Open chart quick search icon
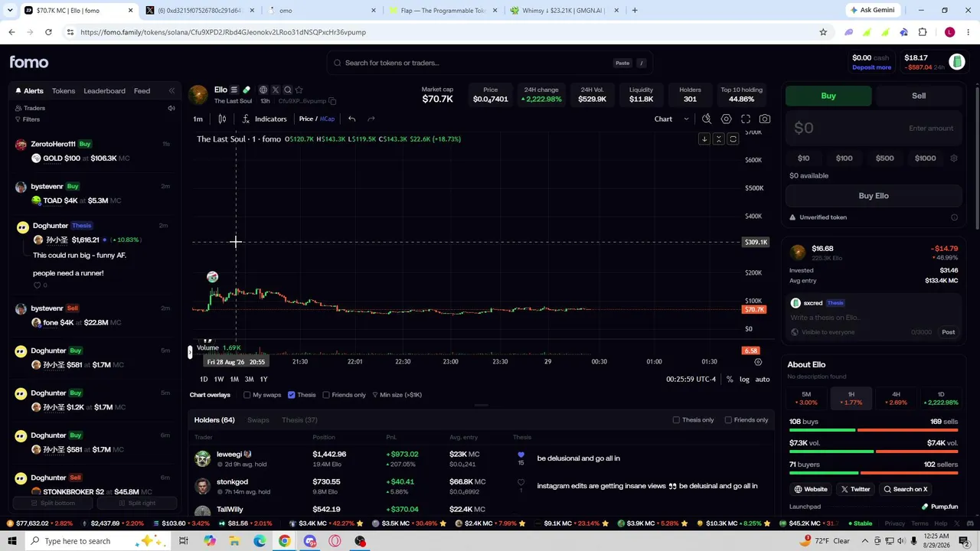The height and width of the screenshot is (551, 980). (x=707, y=119)
